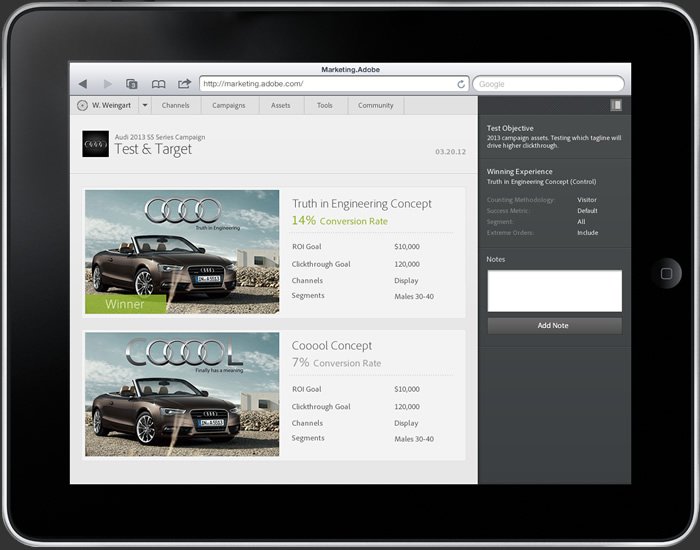Click the 14% Conversion Rate text
This screenshot has height=550, width=700.
coord(340,221)
